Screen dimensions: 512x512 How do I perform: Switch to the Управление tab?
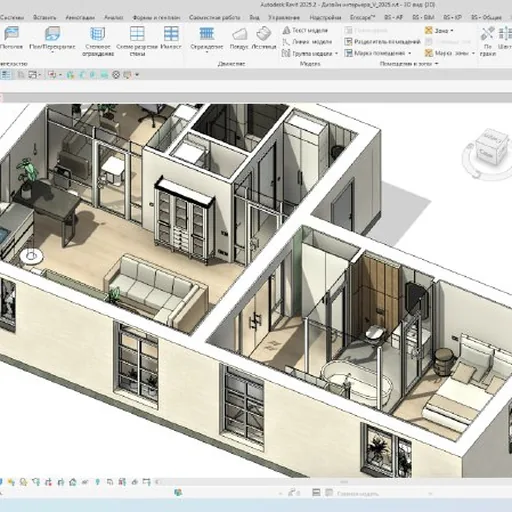pos(284,17)
